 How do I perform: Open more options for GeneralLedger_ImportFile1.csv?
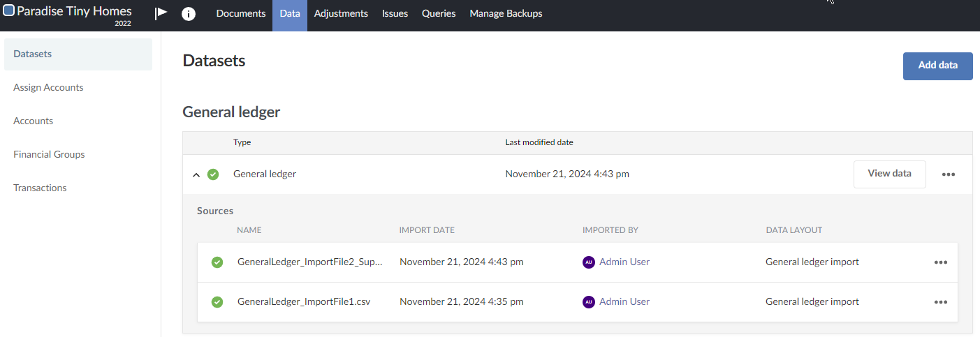940,302
